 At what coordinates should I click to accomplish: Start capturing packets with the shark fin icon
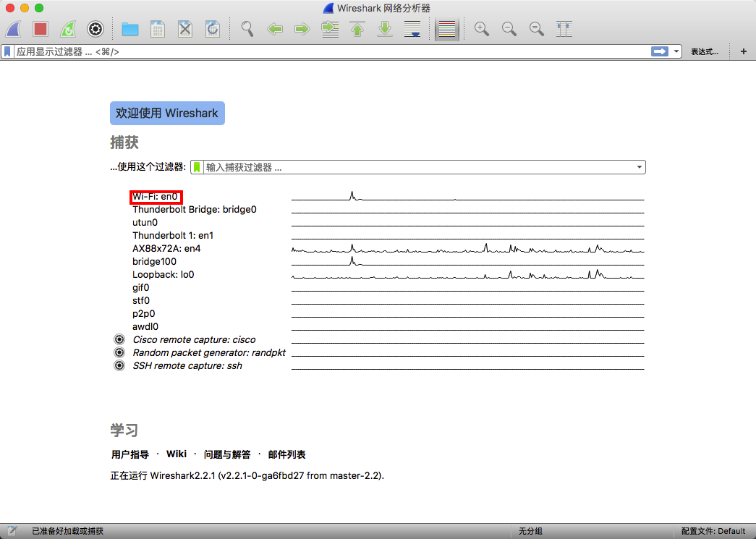coord(14,29)
